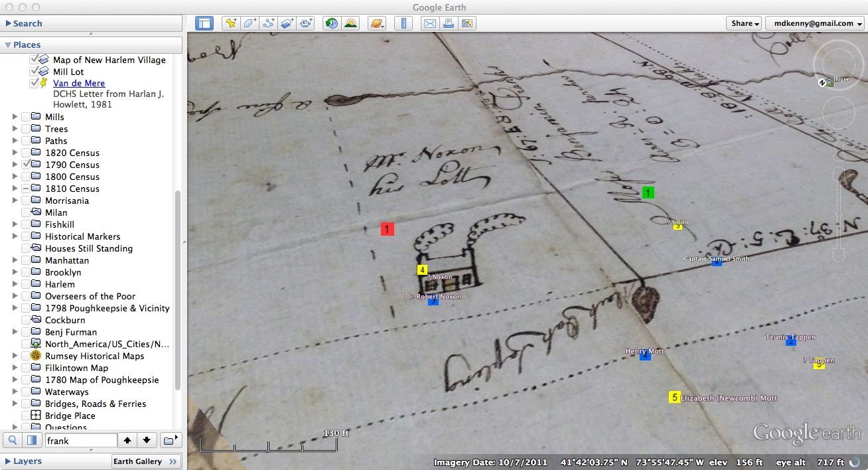
Task: Click the Van de Mere link
Action: [79, 83]
